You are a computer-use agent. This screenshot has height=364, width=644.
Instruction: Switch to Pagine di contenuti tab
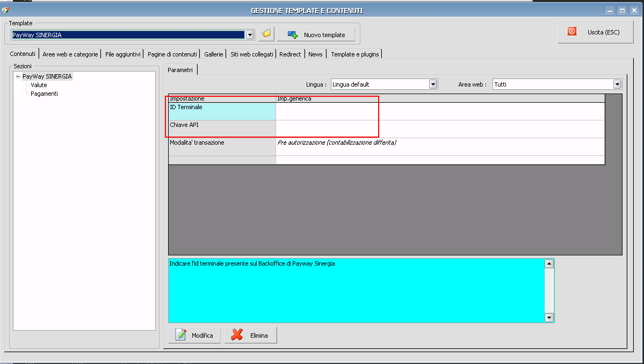pos(172,54)
